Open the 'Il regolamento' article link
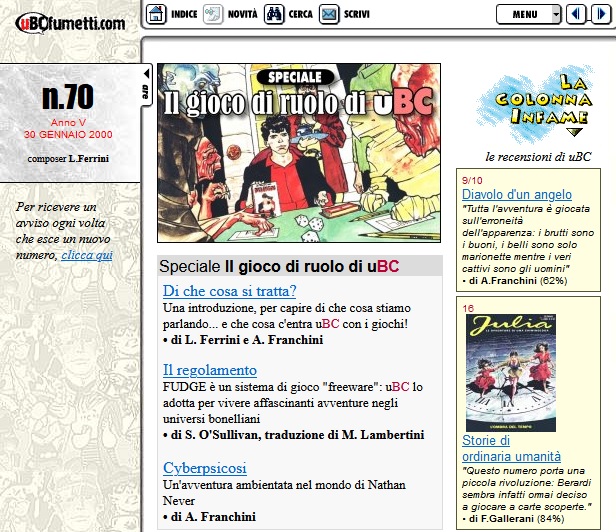 tap(210, 370)
